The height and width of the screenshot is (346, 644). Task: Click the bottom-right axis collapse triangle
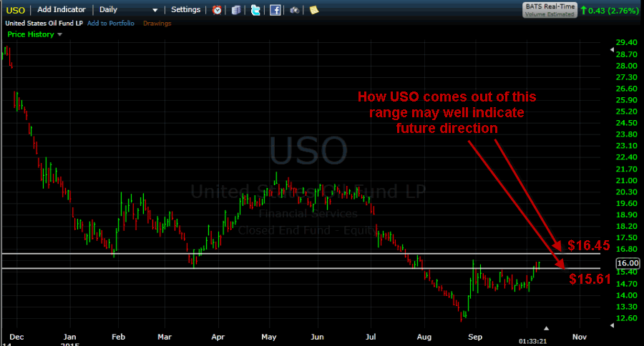coord(612,325)
